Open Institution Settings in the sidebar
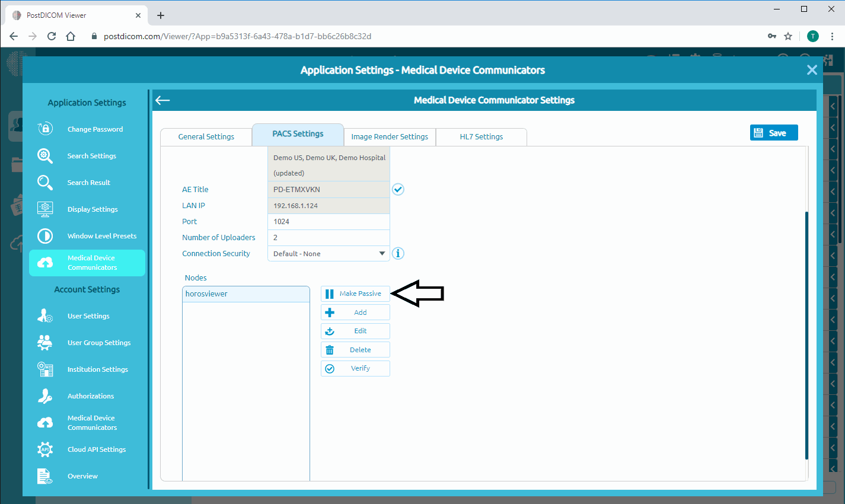Viewport: 845px width, 504px height. click(x=98, y=369)
